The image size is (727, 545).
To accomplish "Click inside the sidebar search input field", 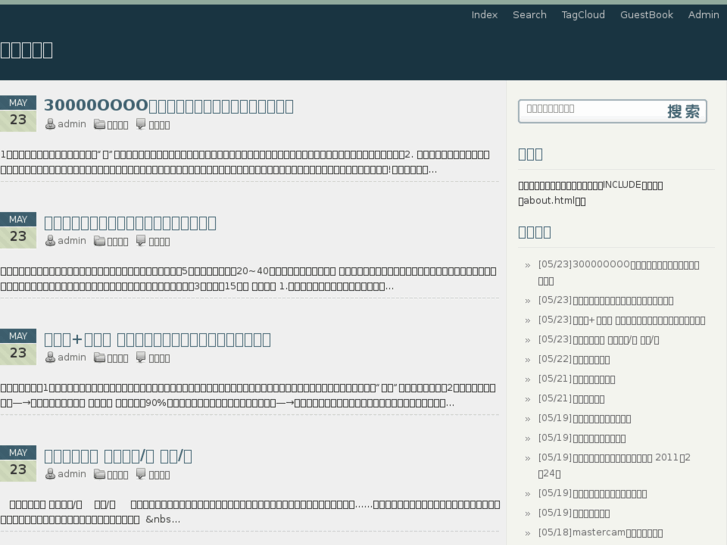I will (591, 111).
